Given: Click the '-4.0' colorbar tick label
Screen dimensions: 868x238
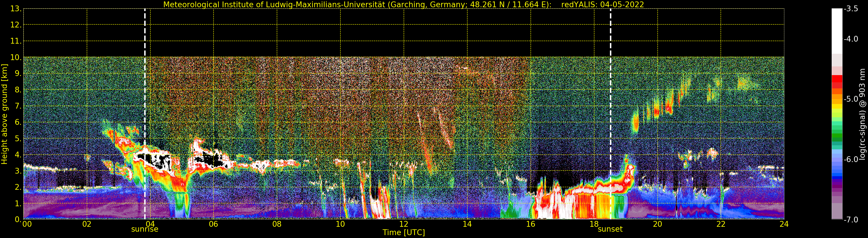Looking at the screenshot, I should (851, 39).
